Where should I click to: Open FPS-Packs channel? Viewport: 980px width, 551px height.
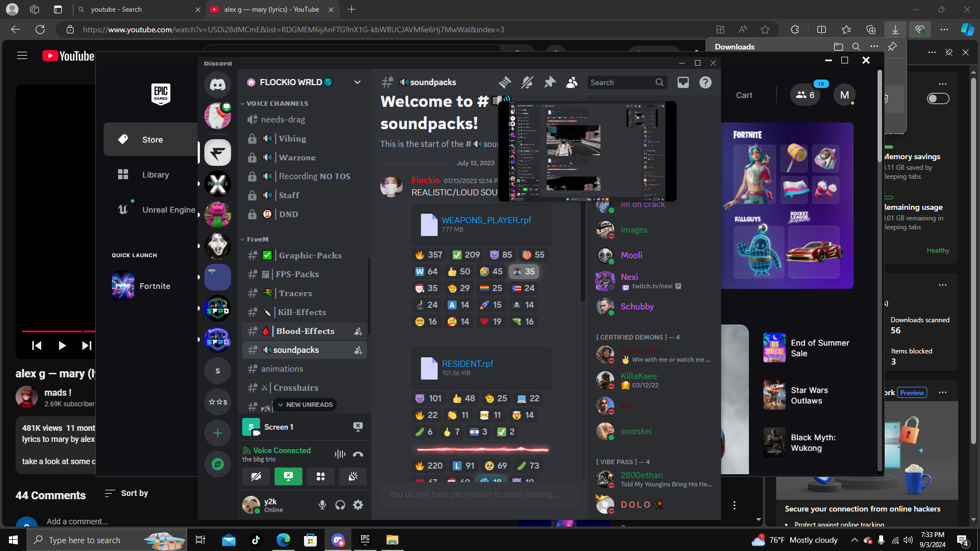(x=305, y=274)
